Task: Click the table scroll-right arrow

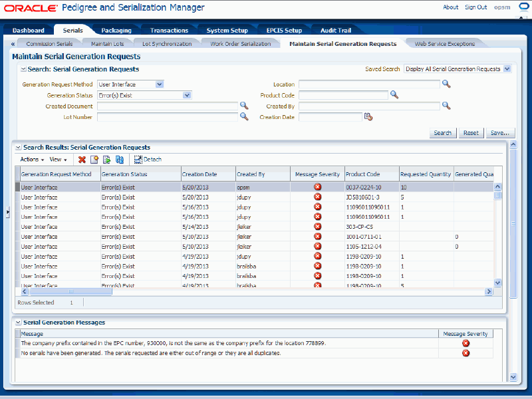Action: coord(489,291)
